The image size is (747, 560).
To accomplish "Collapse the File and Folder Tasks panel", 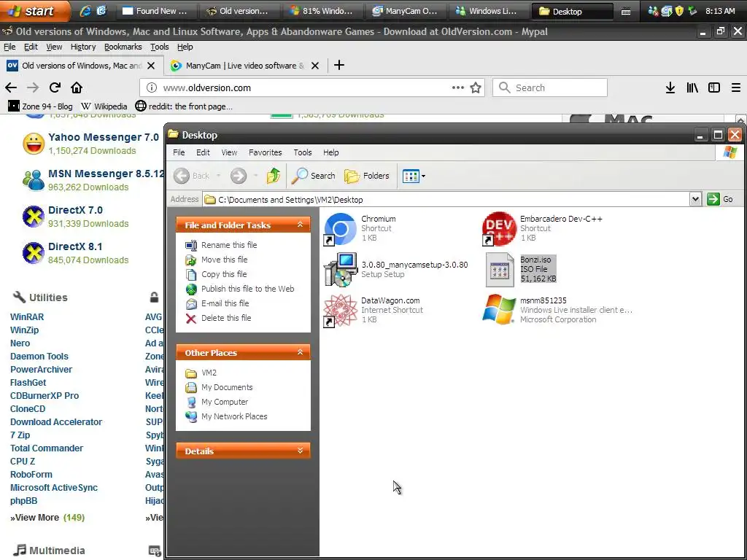I will pos(300,225).
